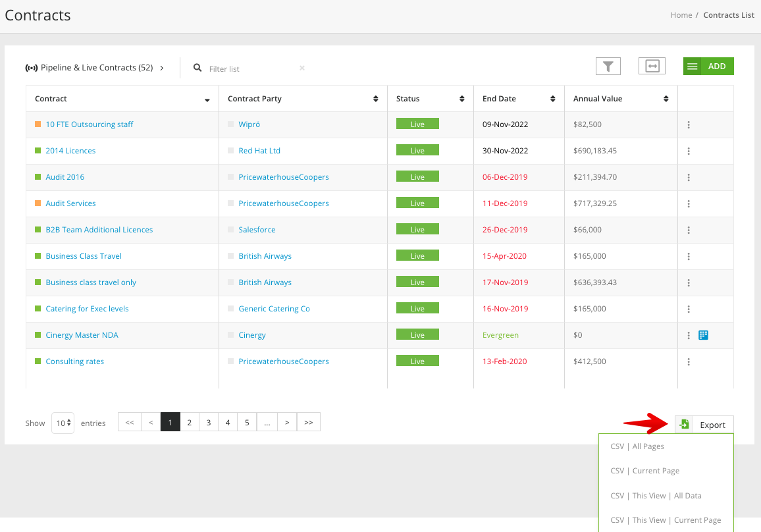Toggle the Contract column sort arrow
The width and height of the screenshot is (761, 532).
[x=207, y=99]
